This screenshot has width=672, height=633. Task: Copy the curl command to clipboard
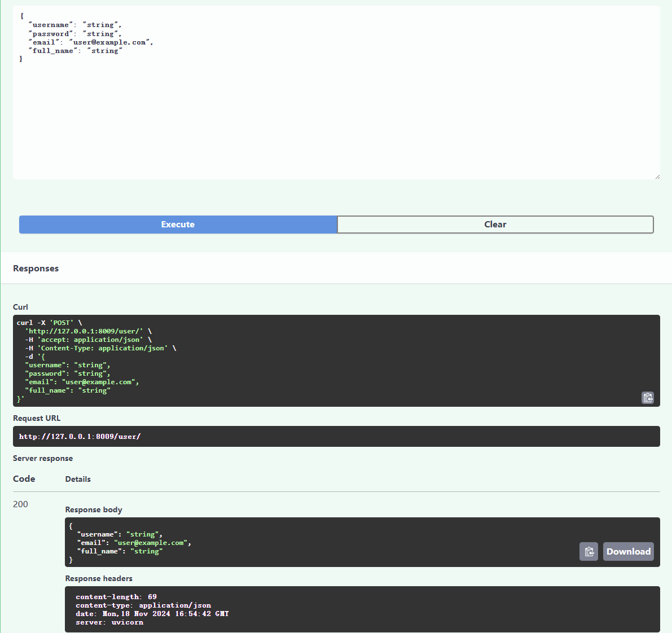pos(648,398)
